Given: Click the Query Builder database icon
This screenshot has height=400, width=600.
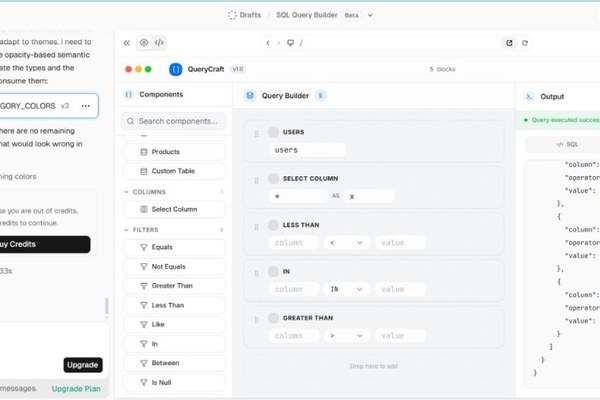Looking at the screenshot, I should 250,96.
